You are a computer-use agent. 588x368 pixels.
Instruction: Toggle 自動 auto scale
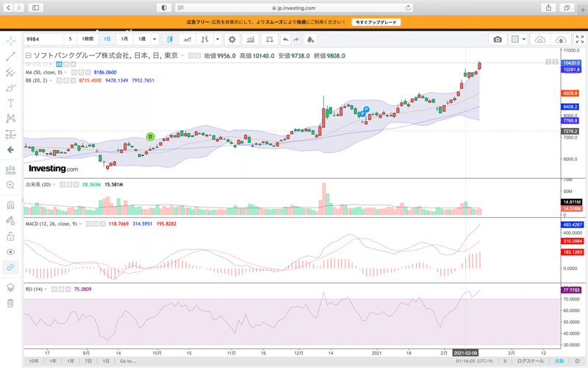tap(559, 361)
